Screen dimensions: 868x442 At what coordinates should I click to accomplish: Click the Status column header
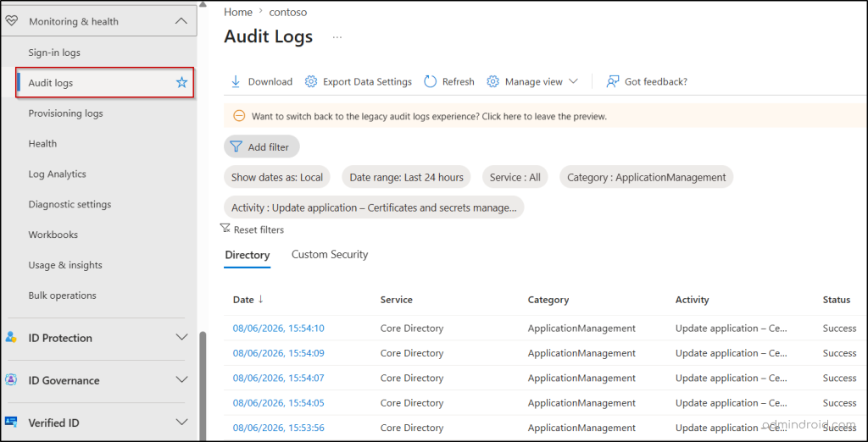click(x=837, y=299)
